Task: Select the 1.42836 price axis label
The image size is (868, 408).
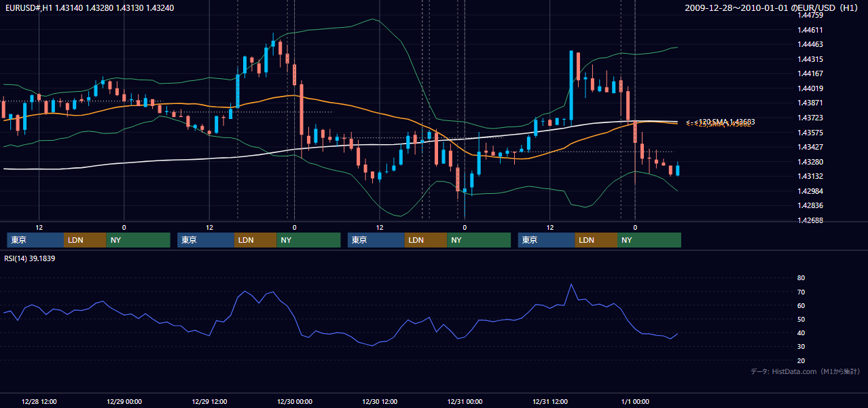Action: pos(810,205)
